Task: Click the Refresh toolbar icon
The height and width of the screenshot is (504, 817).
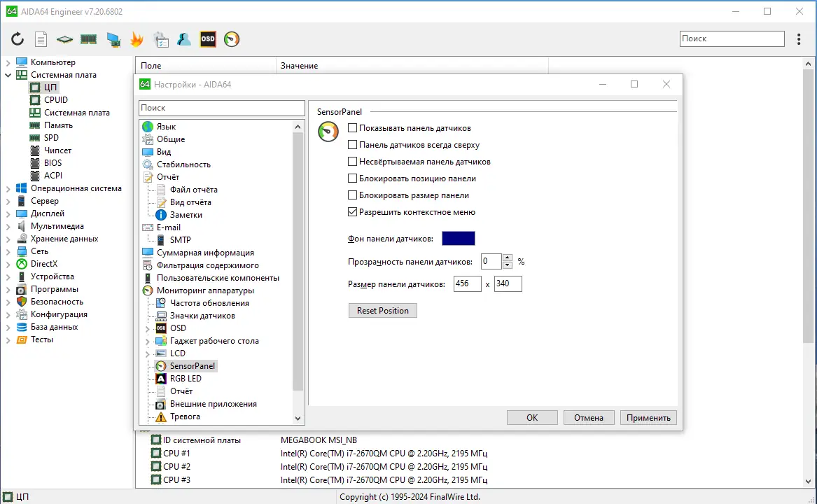Action: point(17,38)
